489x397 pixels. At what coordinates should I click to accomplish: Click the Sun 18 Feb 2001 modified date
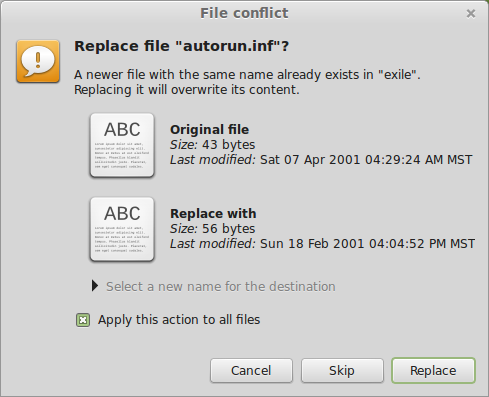click(367, 244)
